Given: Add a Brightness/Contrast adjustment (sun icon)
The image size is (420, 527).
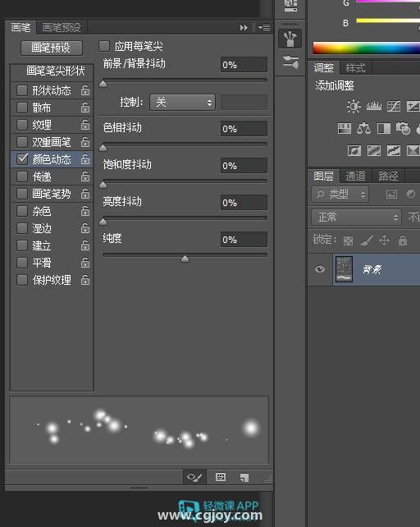Looking at the screenshot, I should 354,106.
